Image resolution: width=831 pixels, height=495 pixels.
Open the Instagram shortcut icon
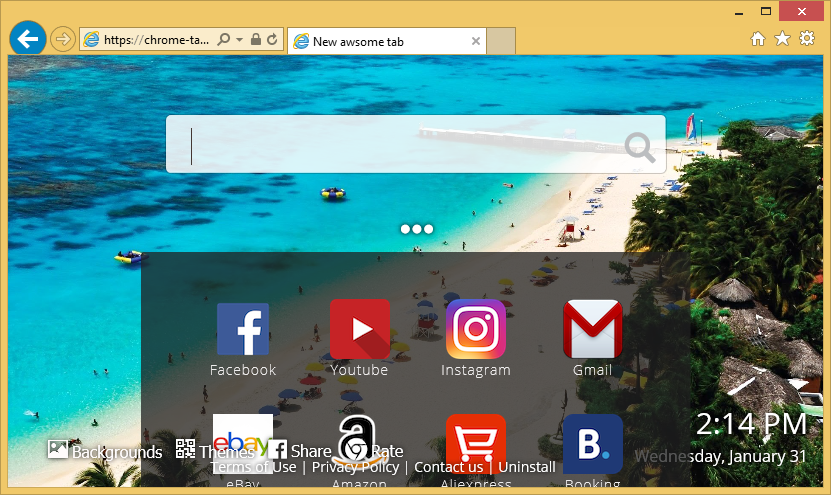tap(475, 329)
